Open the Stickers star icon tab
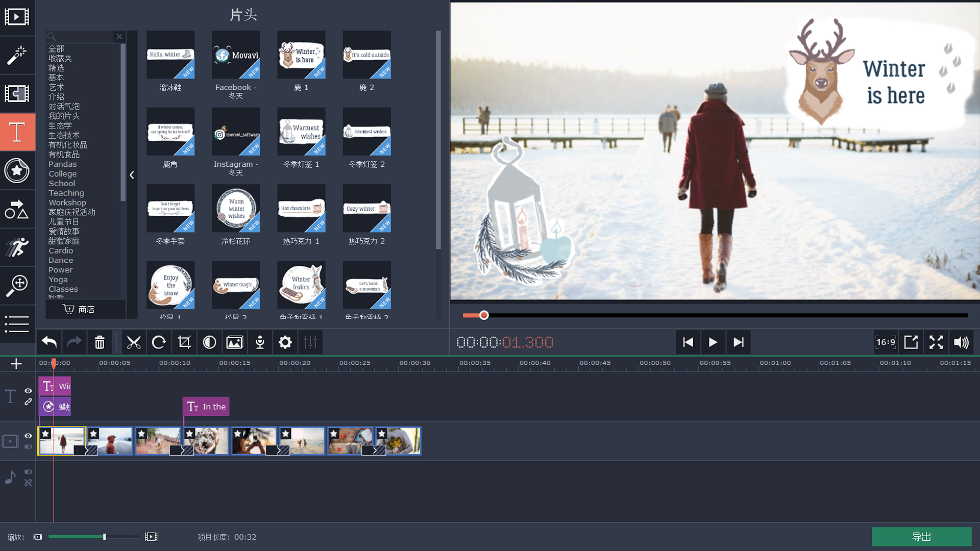 point(17,170)
